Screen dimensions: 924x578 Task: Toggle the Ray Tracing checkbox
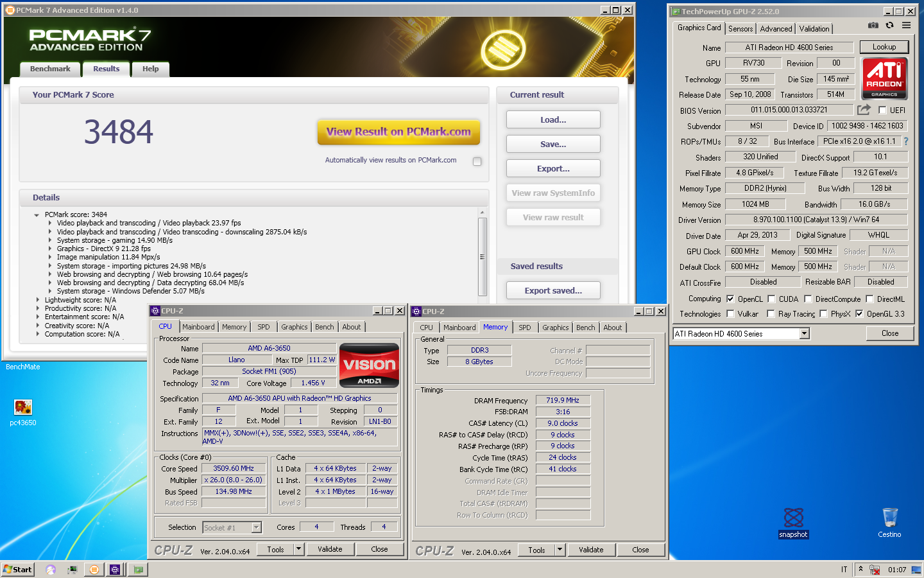pos(771,313)
